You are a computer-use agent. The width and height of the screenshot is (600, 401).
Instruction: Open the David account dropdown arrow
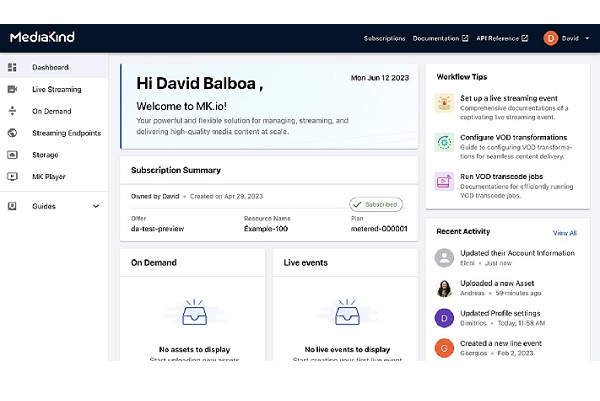[587, 38]
